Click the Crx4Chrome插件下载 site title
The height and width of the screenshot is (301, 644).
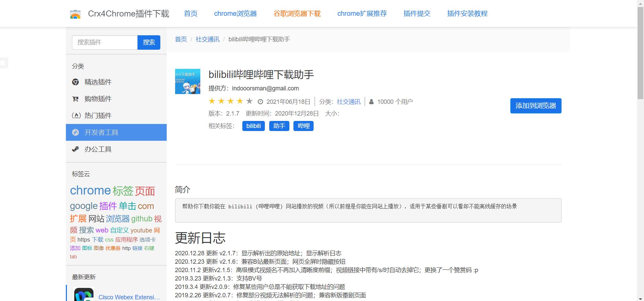[x=129, y=13]
